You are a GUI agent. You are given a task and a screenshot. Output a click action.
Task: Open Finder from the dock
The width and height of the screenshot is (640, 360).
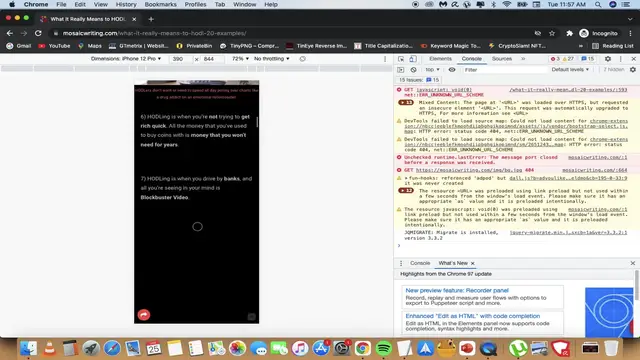(x=29, y=349)
